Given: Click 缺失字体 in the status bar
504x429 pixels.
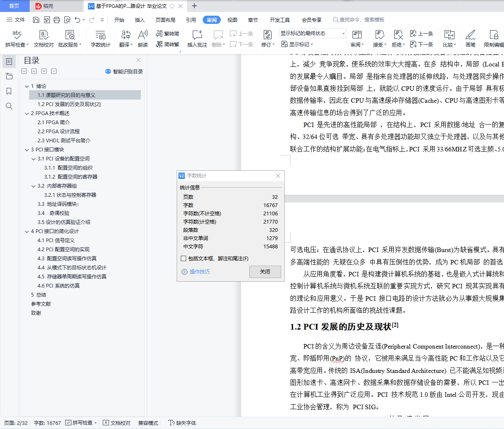Looking at the screenshot, I should point(182,423).
